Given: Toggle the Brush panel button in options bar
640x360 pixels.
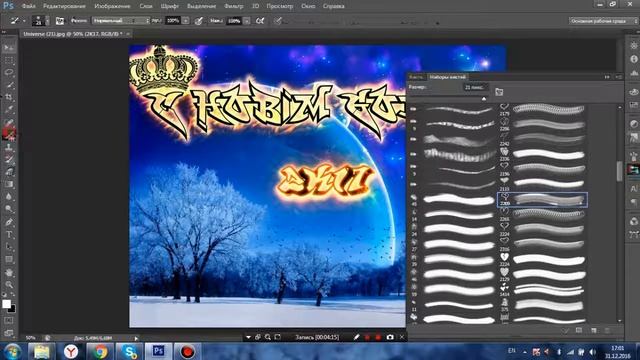Looking at the screenshot, I should pos(60,21).
